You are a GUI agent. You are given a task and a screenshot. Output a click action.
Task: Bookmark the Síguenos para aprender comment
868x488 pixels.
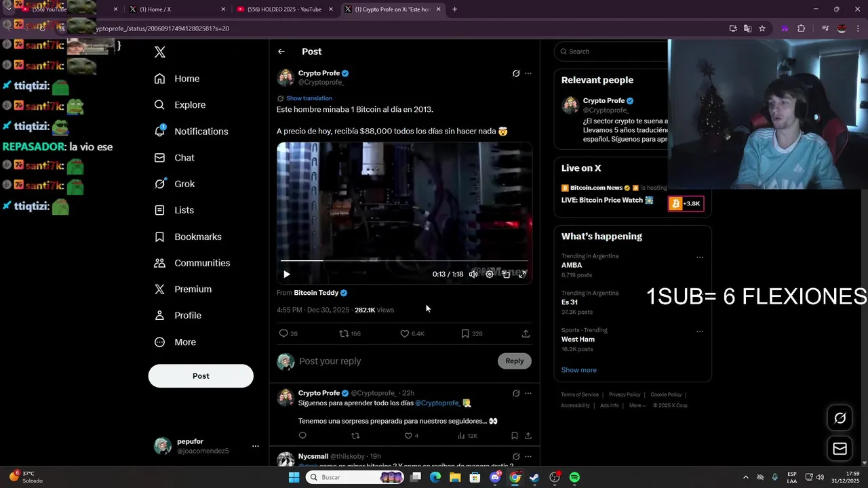pyautogui.click(x=515, y=436)
